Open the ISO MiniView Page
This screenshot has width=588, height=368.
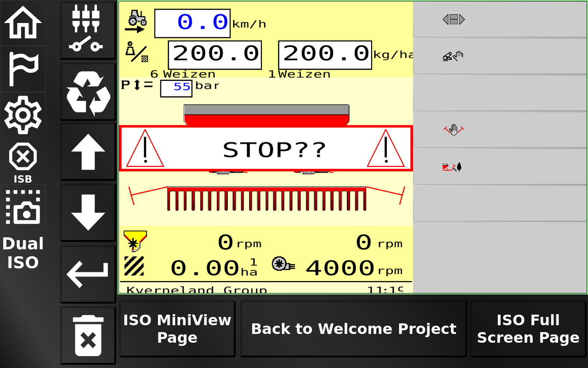176,328
